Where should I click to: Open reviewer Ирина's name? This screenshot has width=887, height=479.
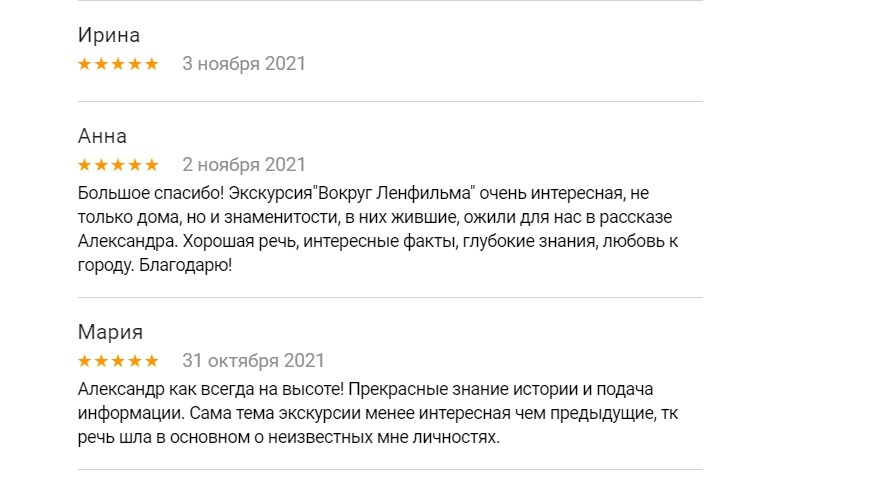(x=108, y=36)
